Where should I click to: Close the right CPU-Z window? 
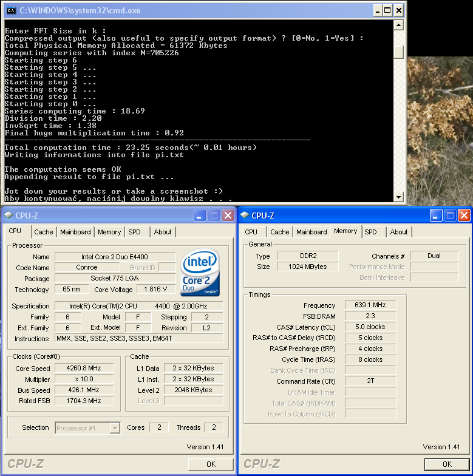[464, 216]
